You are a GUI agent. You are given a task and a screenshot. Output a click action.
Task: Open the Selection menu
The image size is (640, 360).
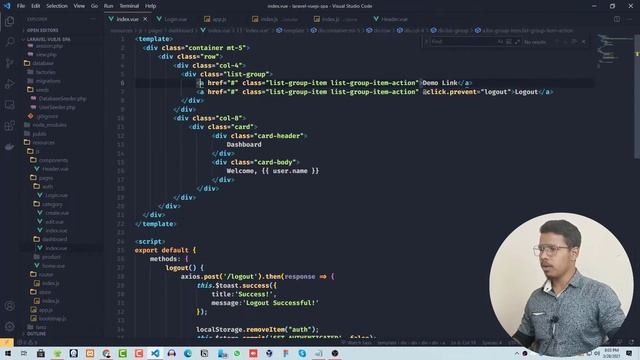(57, 6)
